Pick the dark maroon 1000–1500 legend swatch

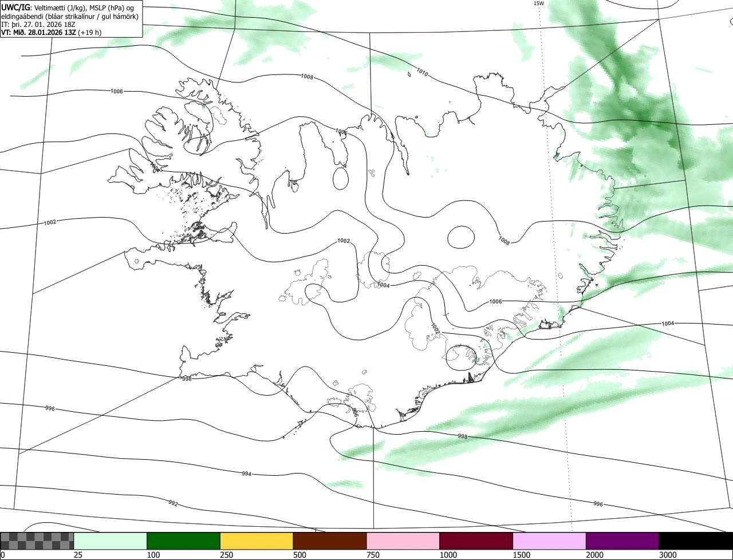(x=476, y=541)
